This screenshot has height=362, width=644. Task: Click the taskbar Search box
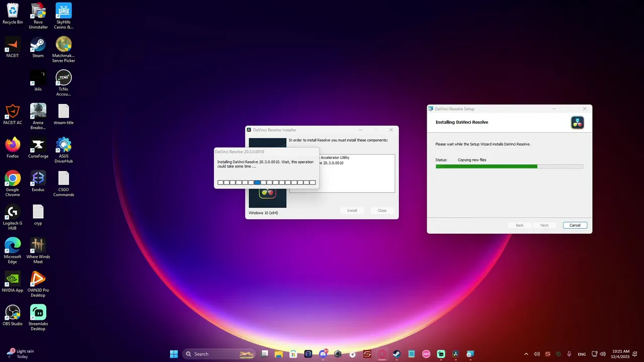(x=219, y=354)
